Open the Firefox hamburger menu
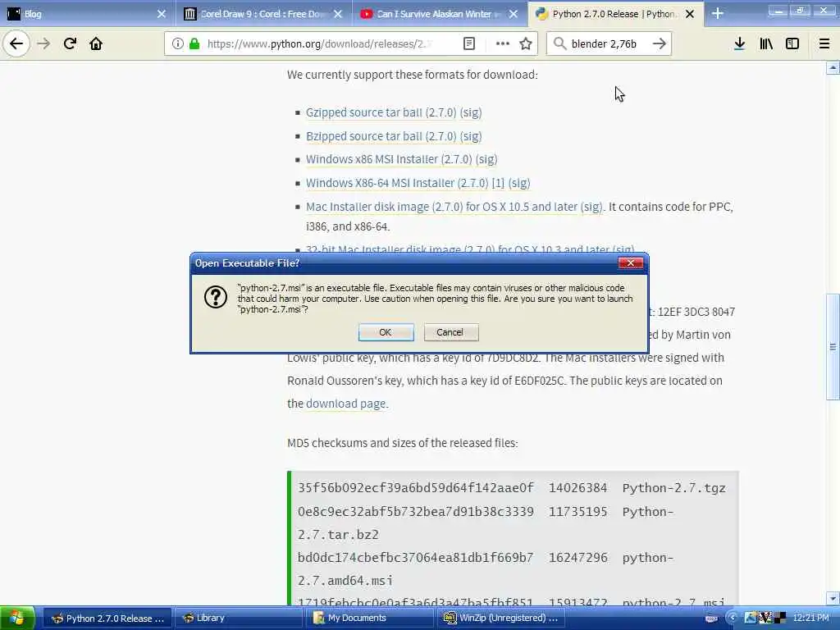Viewport: 840px width, 630px height. 824,43
